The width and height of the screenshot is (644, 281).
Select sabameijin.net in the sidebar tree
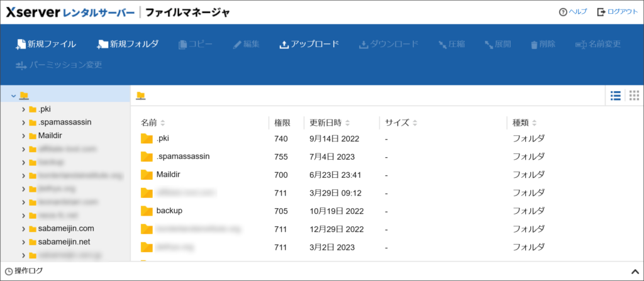(64, 241)
